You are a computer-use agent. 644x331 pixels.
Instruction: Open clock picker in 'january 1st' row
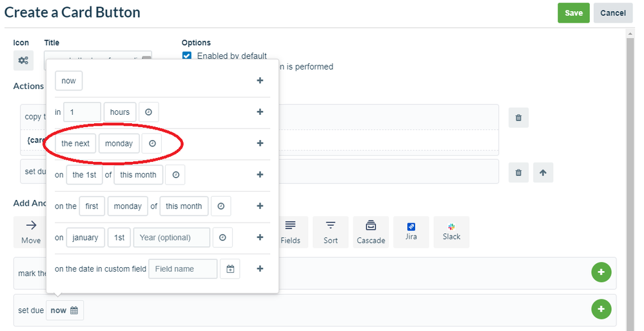222,237
